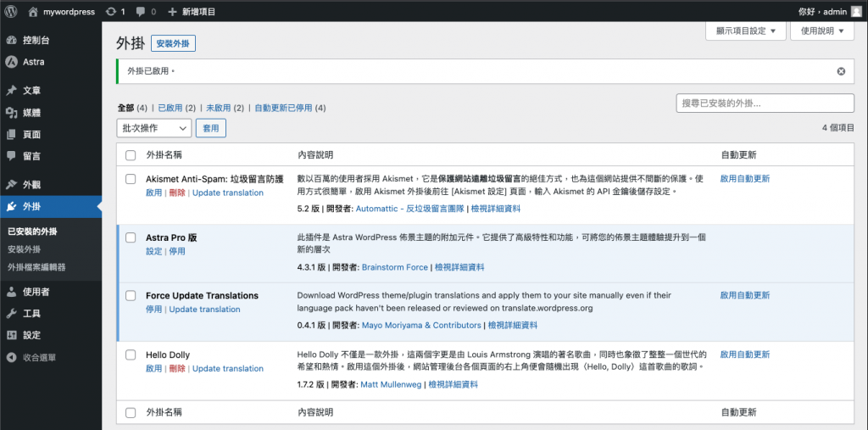Click the 工具 wrench icon

[11, 314]
